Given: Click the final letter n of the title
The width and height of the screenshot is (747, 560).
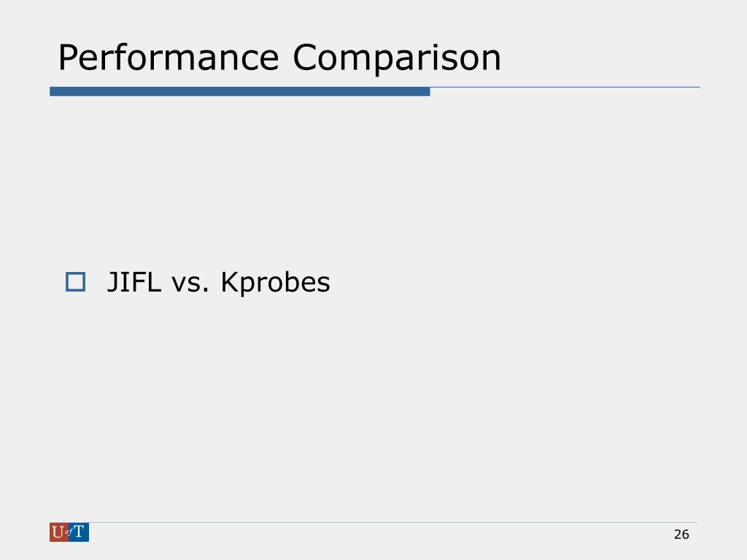Looking at the screenshot, I should click(x=491, y=61).
